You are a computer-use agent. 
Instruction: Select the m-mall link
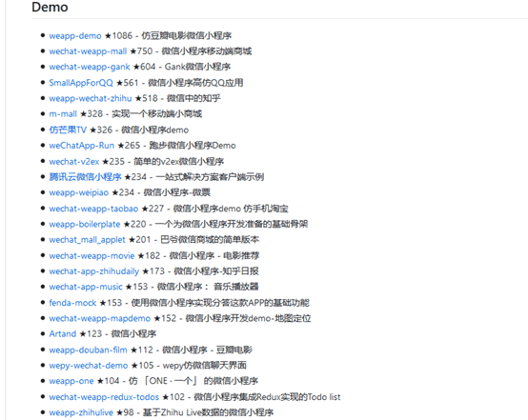click(x=63, y=114)
